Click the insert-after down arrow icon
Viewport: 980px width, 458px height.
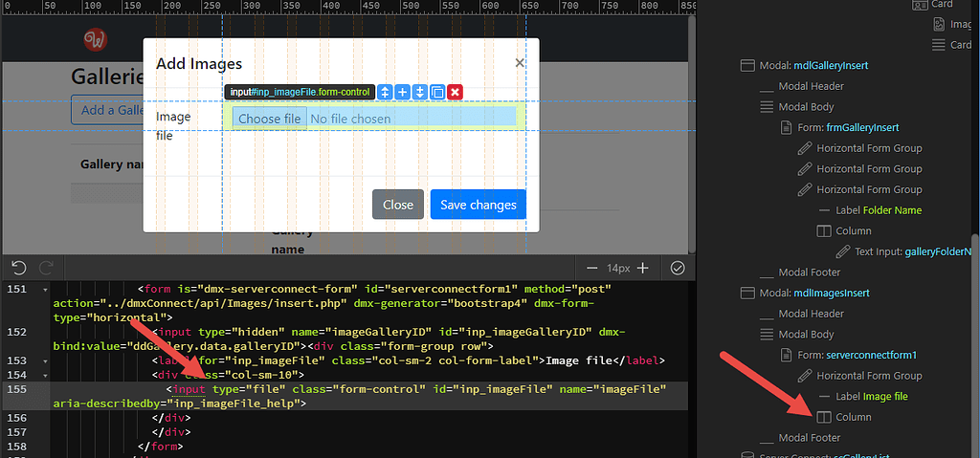coord(419,92)
